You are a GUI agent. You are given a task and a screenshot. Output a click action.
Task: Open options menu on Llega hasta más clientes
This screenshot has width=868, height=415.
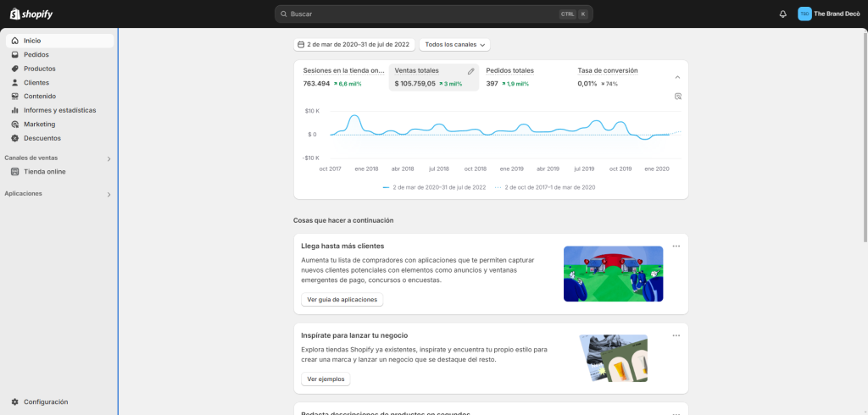(676, 246)
